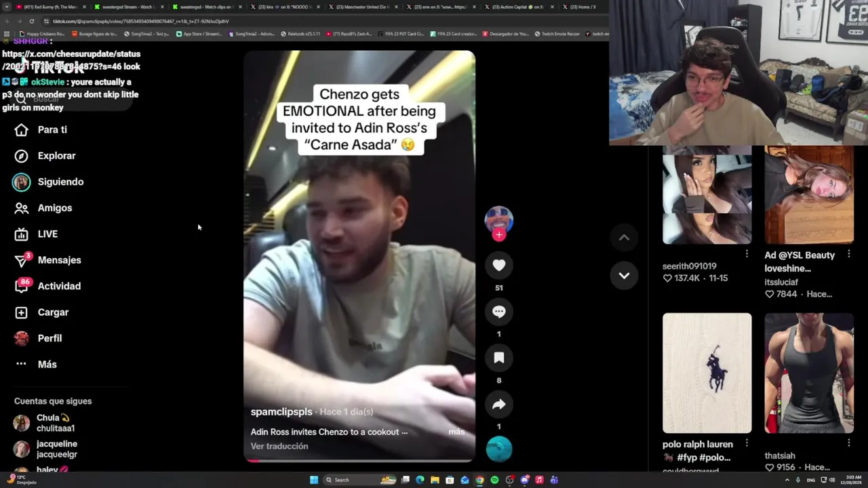Switch to the Manchester United X tab
This screenshot has width=868, height=488.
click(363, 7)
